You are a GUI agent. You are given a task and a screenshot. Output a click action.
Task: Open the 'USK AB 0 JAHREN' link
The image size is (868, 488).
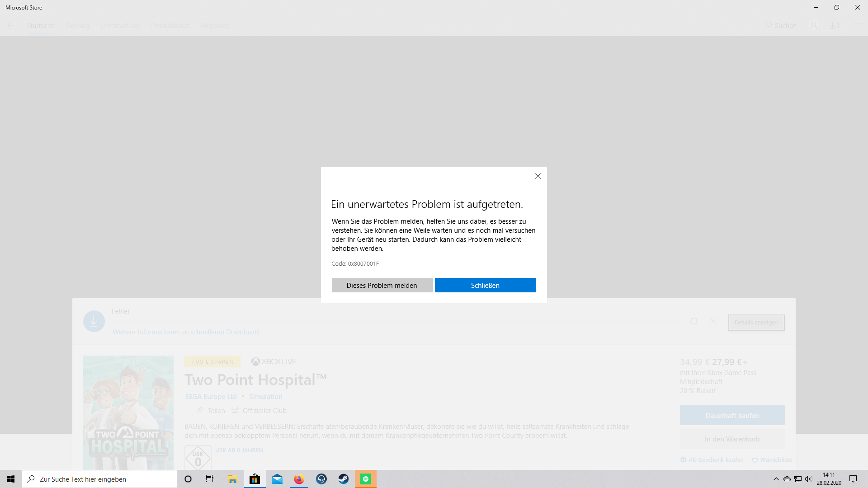(239, 450)
